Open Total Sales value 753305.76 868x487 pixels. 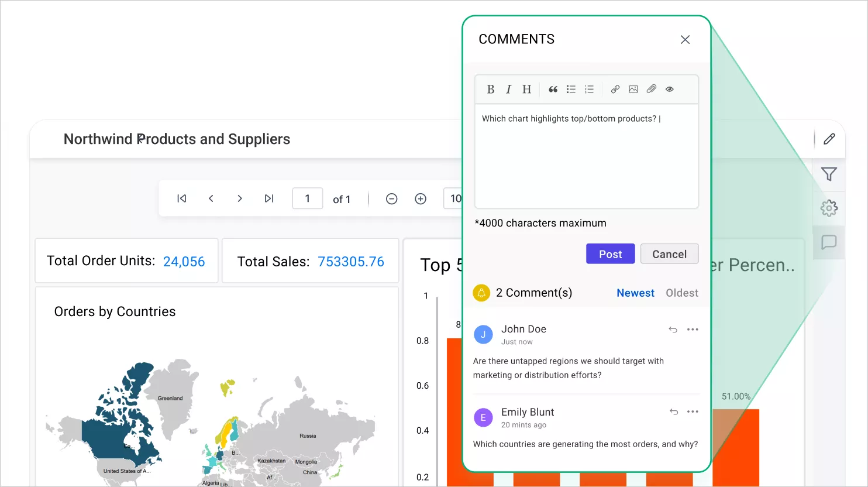[351, 261]
